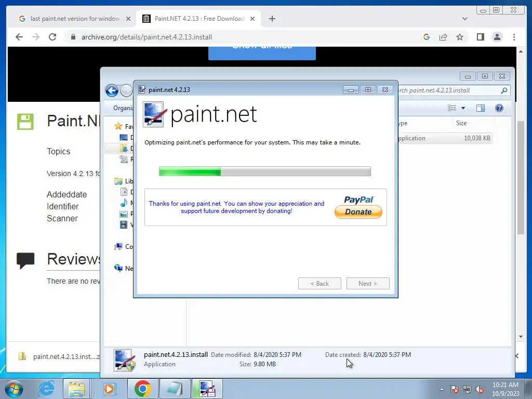This screenshot has width=532, height=399.
Task: Open the Windows Start menu
Action: pyautogui.click(x=14, y=389)
